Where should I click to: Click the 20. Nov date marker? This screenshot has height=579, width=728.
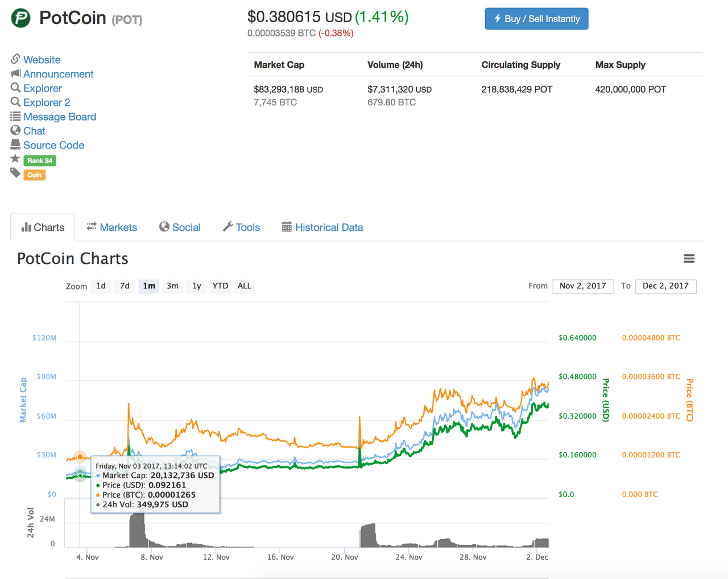click(x=345, y=557)
